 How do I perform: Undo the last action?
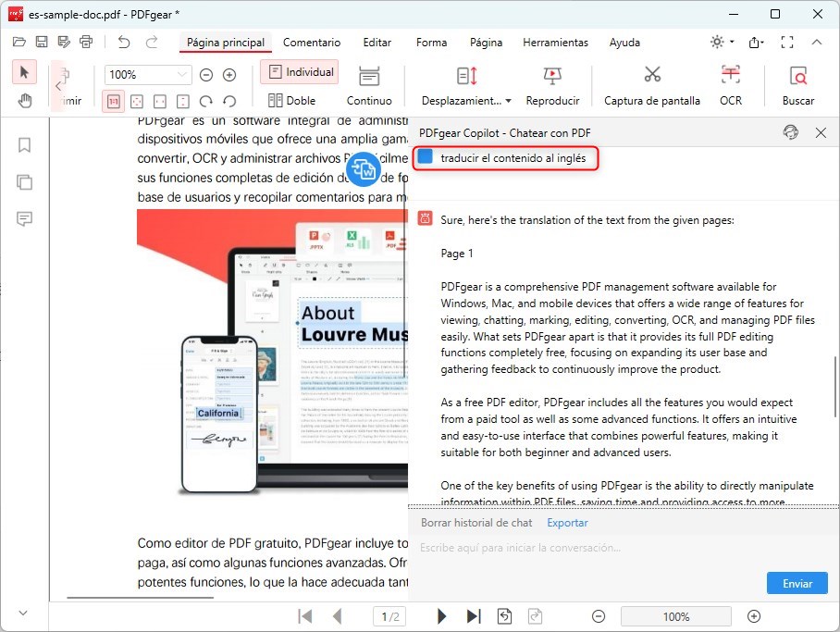(x=124, y=42)
